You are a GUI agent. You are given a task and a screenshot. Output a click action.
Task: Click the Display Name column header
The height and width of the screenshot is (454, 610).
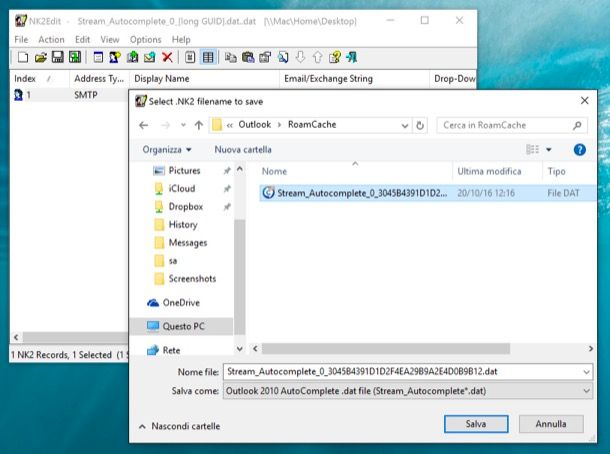click(x=204, y=79)
